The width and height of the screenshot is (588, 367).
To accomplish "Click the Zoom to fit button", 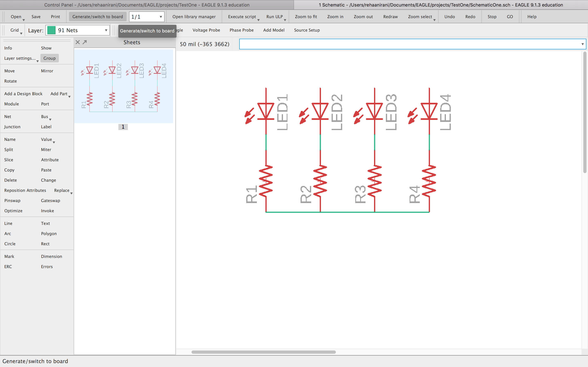I will [x=306, y=17].
